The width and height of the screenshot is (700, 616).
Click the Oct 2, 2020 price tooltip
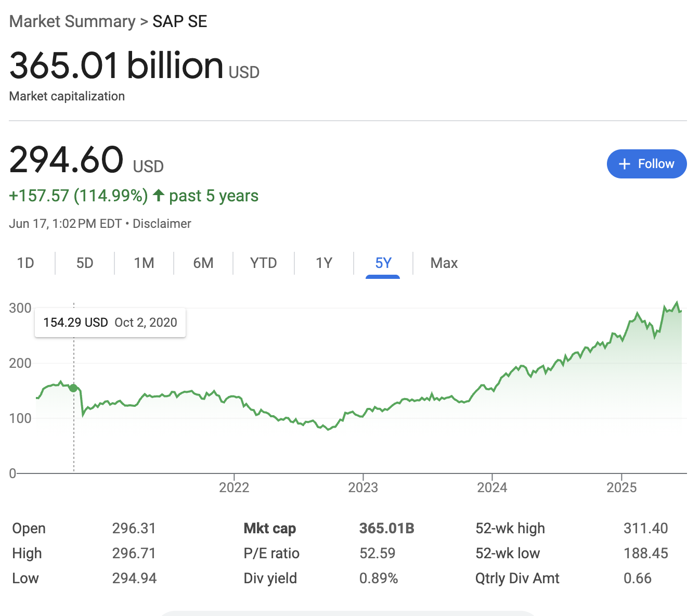[x=110, y=323]
